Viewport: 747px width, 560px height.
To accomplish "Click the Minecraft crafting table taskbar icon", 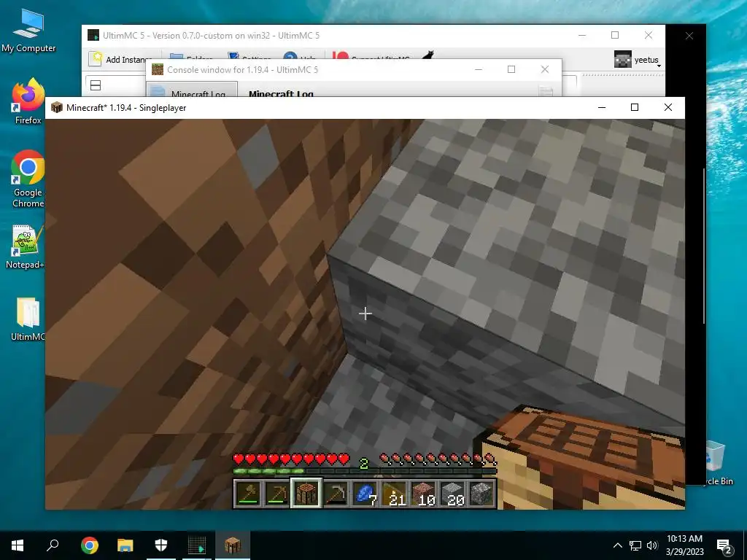I will click(x=233, y=545).
